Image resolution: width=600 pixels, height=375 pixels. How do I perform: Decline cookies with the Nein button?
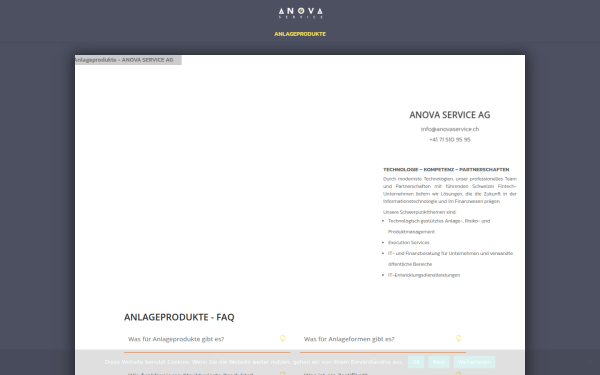coord(439,362)
